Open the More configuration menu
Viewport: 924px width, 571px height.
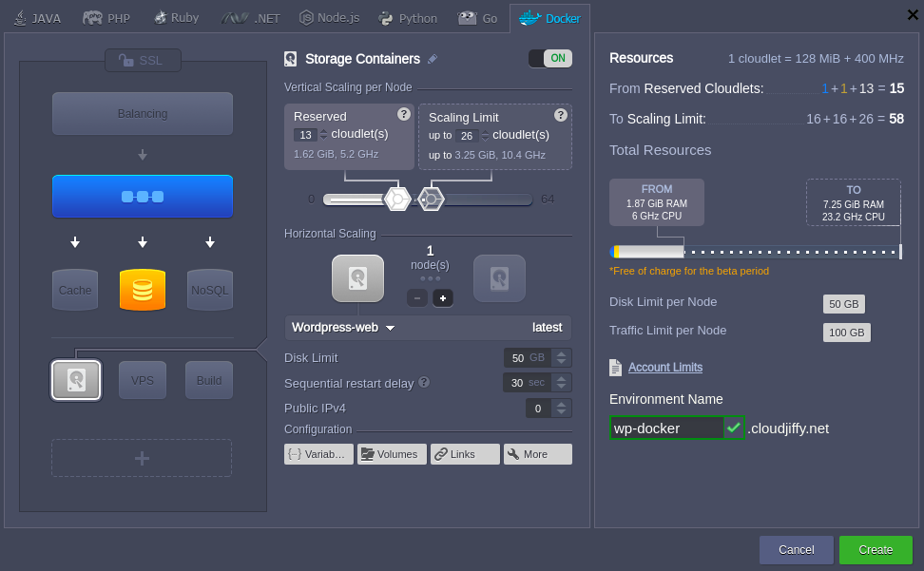(x=537, y=454)
